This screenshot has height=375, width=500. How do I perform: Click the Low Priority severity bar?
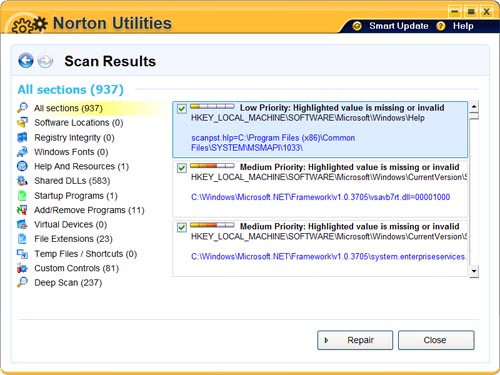(212, 106)
